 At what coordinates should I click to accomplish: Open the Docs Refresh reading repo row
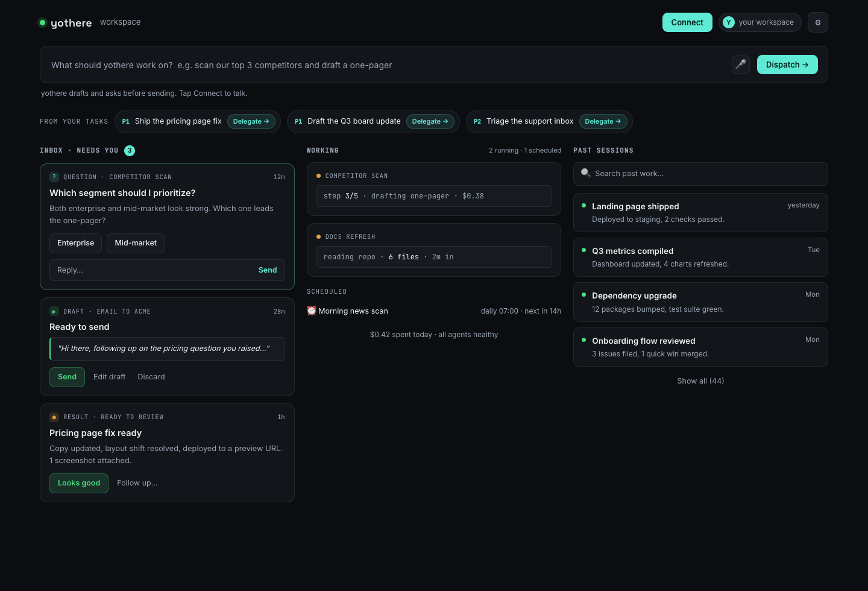click(434, 257)
